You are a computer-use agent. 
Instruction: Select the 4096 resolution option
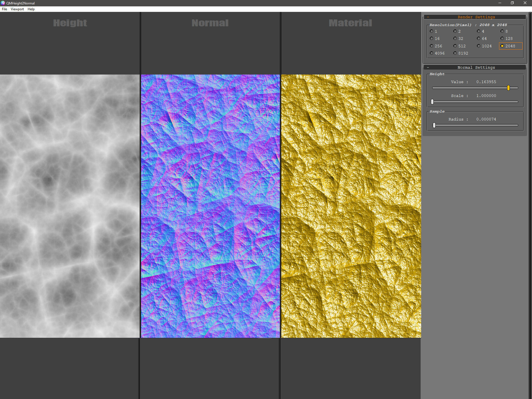(431, 53)
